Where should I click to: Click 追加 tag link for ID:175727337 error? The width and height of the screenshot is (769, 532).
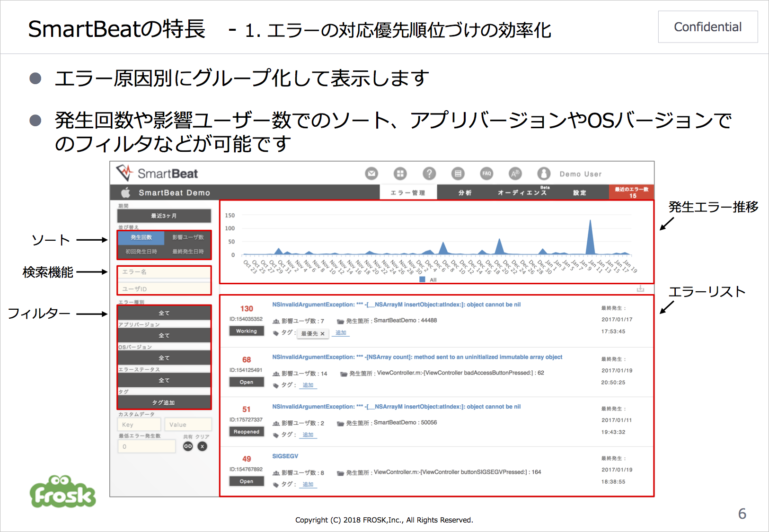click(308, 435)
